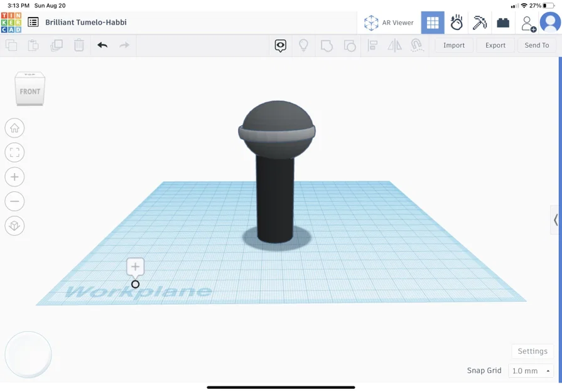Launch the AR Viewer

pyautogui.click(x=389, y=23)
